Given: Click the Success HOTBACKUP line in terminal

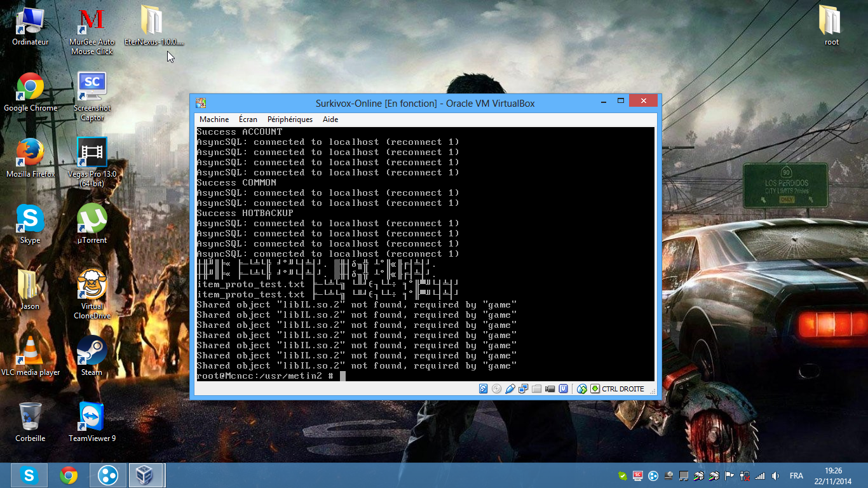Looking at the screenshot, I should point(245,213).
